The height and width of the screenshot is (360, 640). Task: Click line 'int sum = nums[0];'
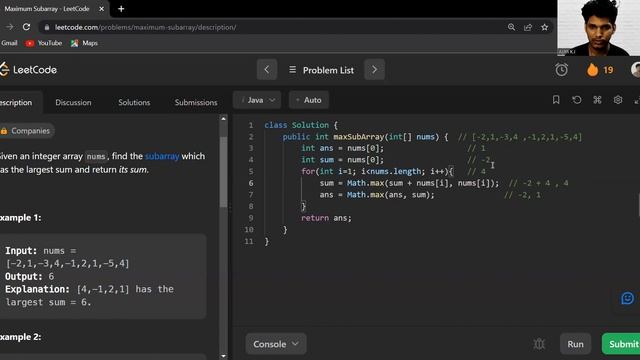[342, 160]
